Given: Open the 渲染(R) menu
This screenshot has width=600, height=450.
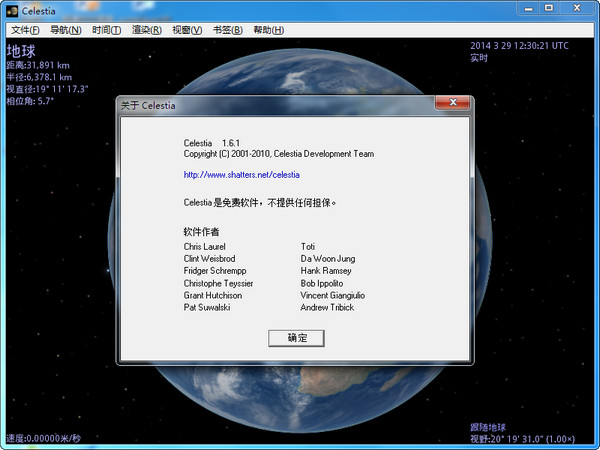Looking at the screenshot, I should pos(146,30).
